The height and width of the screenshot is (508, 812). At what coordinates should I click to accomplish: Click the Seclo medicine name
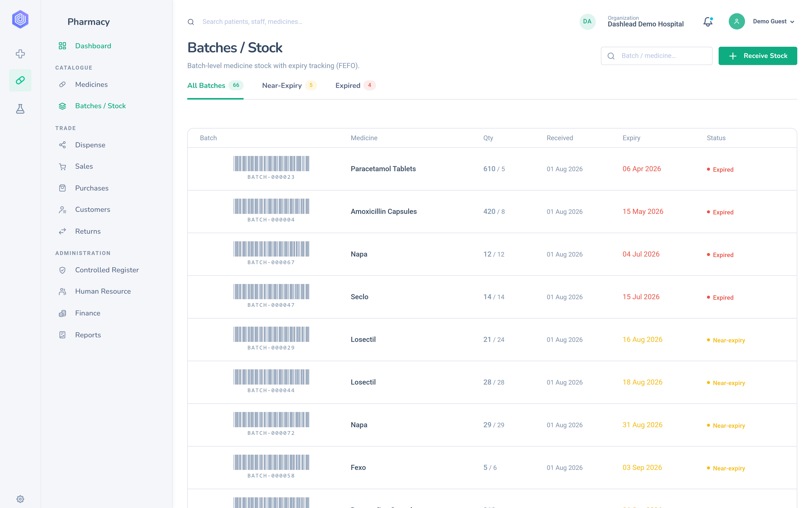coord(359,297)
